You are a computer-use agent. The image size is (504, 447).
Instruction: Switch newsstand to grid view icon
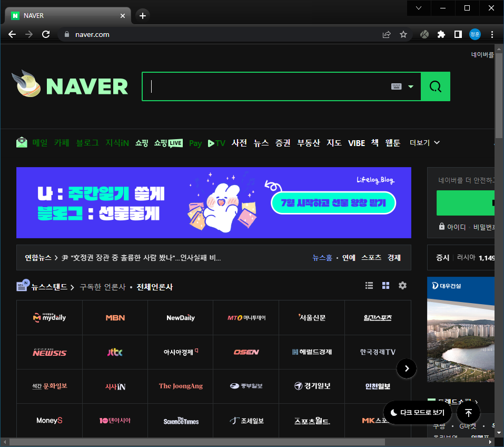click(386, 286)
